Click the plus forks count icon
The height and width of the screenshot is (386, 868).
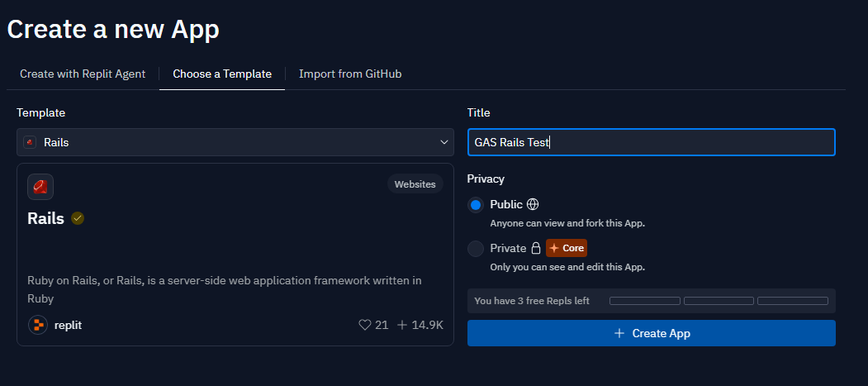[403, 325]
